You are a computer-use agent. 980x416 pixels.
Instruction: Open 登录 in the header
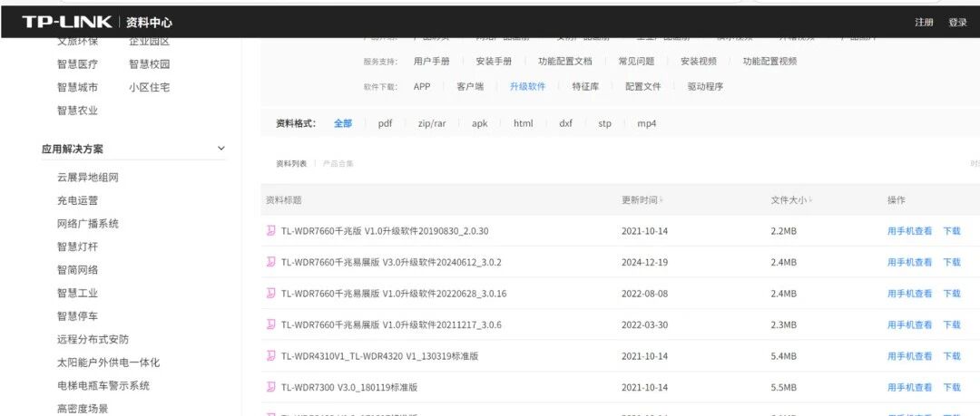pos(957,23)
